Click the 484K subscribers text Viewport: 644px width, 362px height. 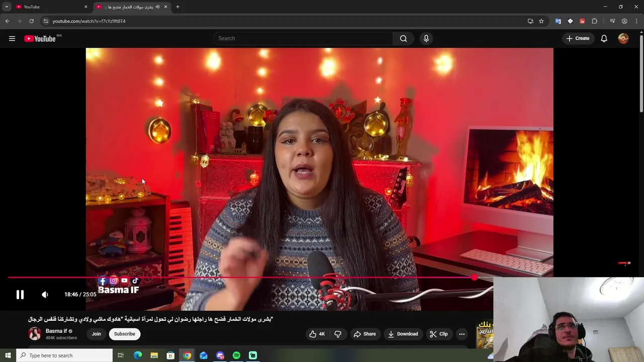point(61,338)
